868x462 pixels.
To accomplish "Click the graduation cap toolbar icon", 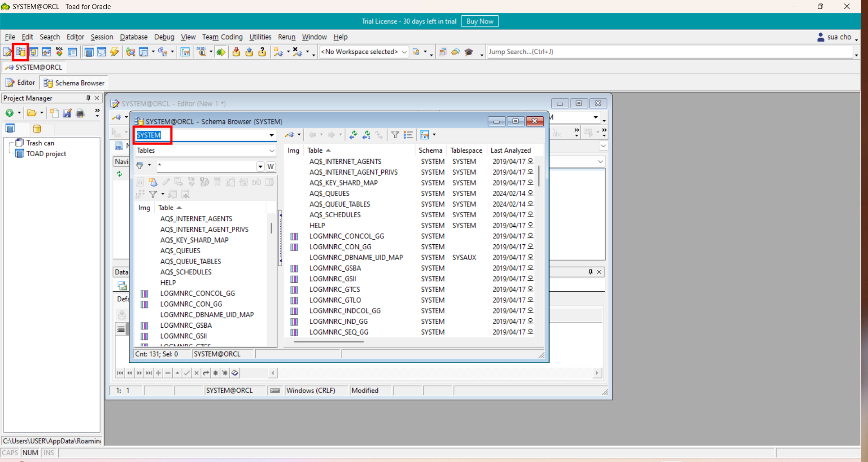I will click(469, 52).
